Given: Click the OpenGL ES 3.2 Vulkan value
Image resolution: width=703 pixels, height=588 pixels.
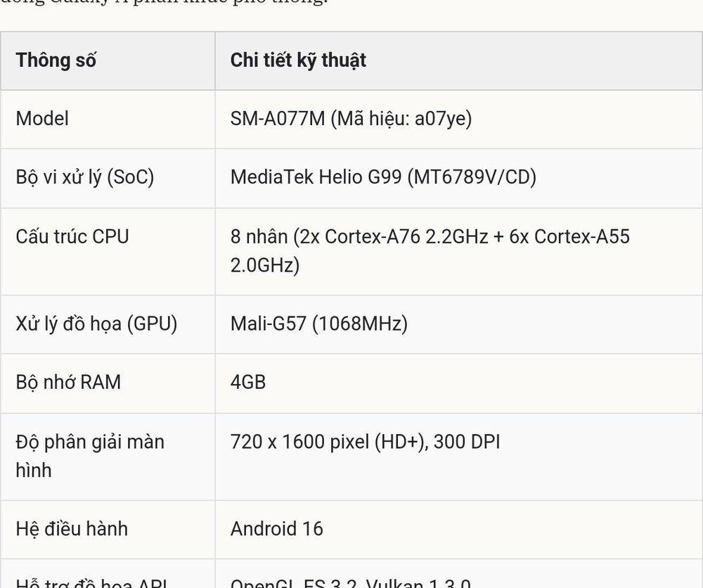Looking at the screenshot, I should click(x=351, y=583).
